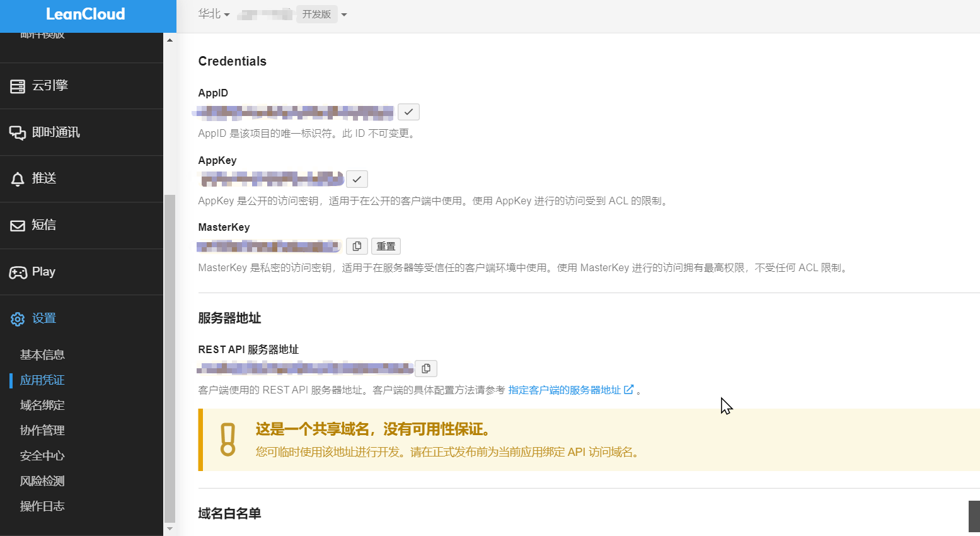The width and height of the screenshot is (980, 536).
Task: Follow the 指定客户端的服务器地址 documentation link
Action: click(x=565, y=390)
